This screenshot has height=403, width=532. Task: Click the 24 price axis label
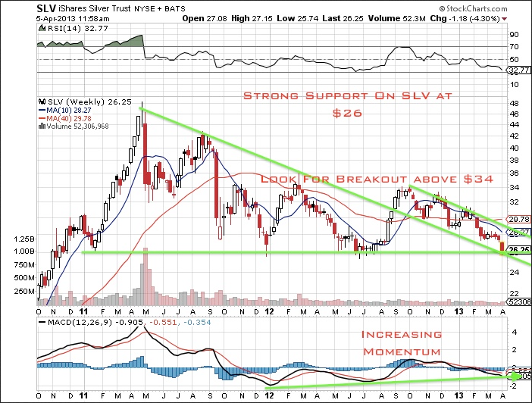[x=515, y=273]
